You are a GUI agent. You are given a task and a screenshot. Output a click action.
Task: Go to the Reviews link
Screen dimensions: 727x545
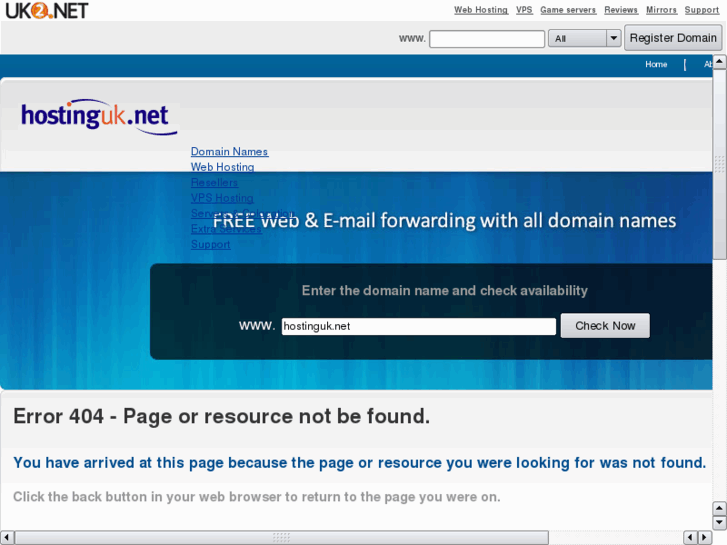(x=621, y=10)
